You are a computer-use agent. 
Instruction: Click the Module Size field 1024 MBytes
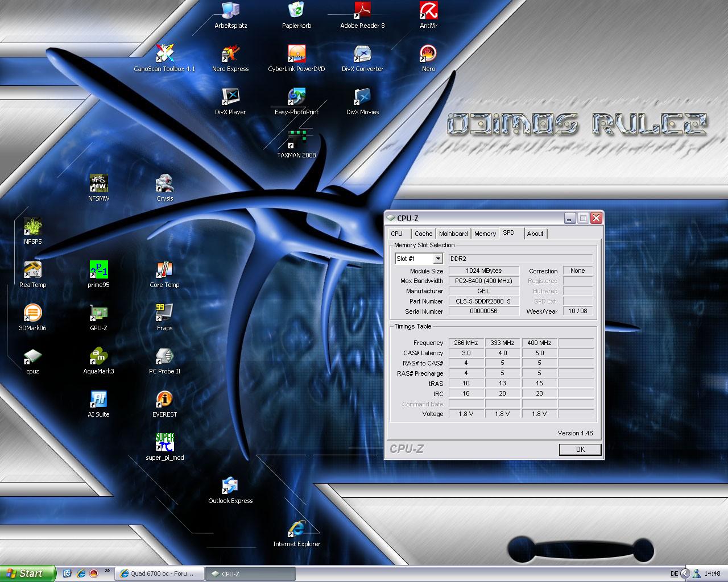(x=484, y=271)
